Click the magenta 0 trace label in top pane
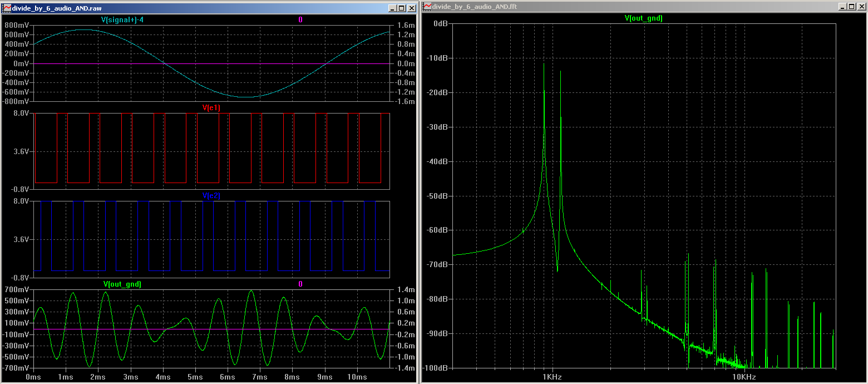 click(x=300, y=20)
